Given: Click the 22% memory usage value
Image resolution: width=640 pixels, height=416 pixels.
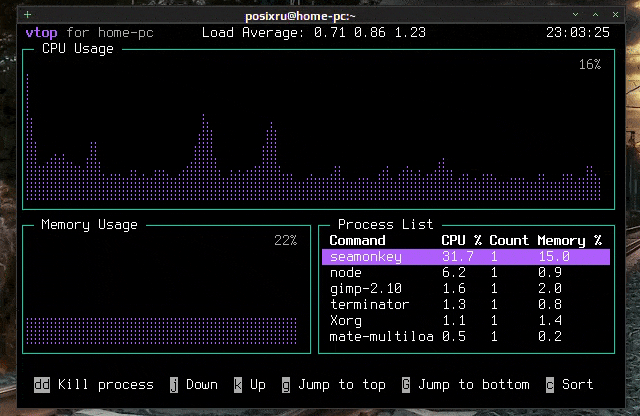Looking at the screenshot, I should (x=286, y=240).
